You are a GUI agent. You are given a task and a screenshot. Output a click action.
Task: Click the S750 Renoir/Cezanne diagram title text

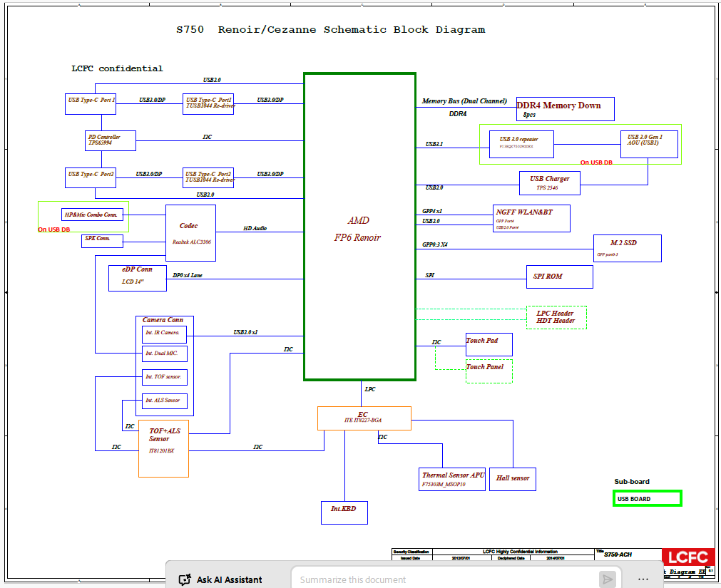(331, 30)
